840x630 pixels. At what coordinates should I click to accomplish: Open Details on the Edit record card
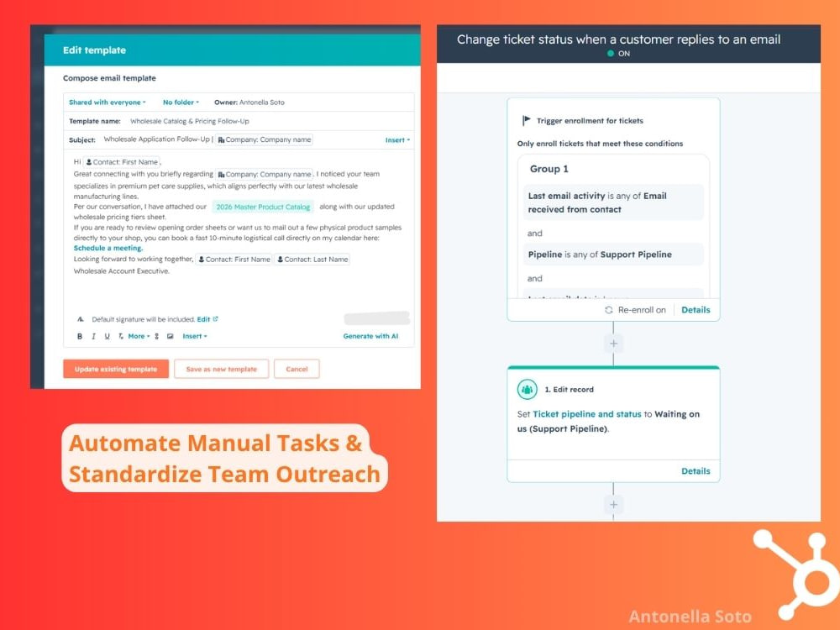pos(696,471)
